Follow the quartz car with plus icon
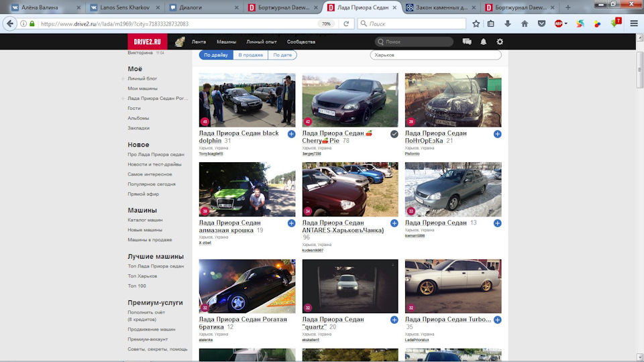The width and height of the screenshot is (644, 362). click(394, 320)
